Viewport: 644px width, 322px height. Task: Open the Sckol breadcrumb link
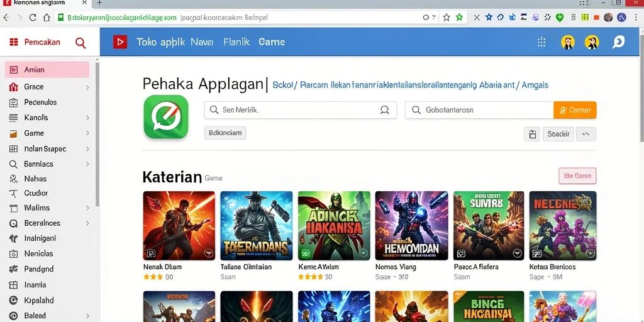(x=283, y=86)
